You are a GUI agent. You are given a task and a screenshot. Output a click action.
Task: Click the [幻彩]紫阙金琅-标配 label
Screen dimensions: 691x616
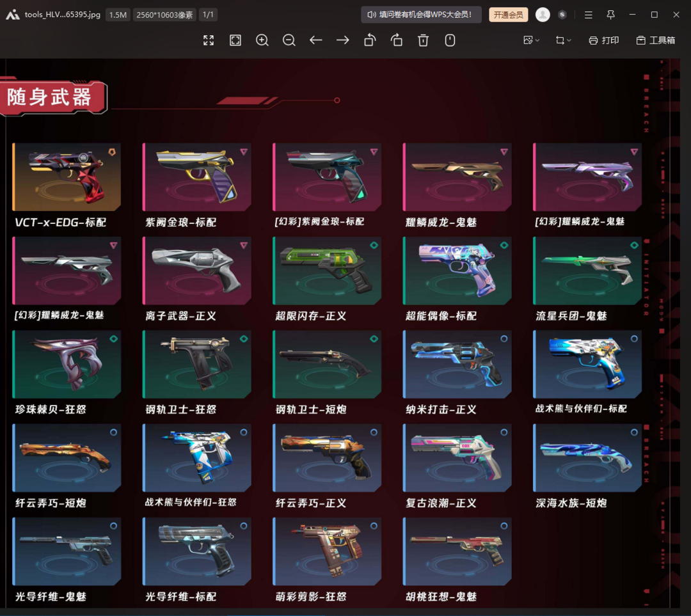coord(319,221)
